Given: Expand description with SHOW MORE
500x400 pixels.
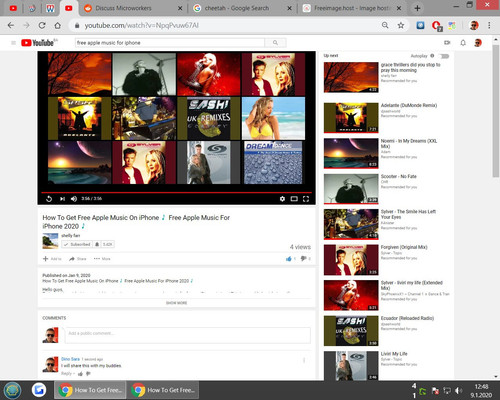Looking at the screenshot, I should click(x=176, y=303).
